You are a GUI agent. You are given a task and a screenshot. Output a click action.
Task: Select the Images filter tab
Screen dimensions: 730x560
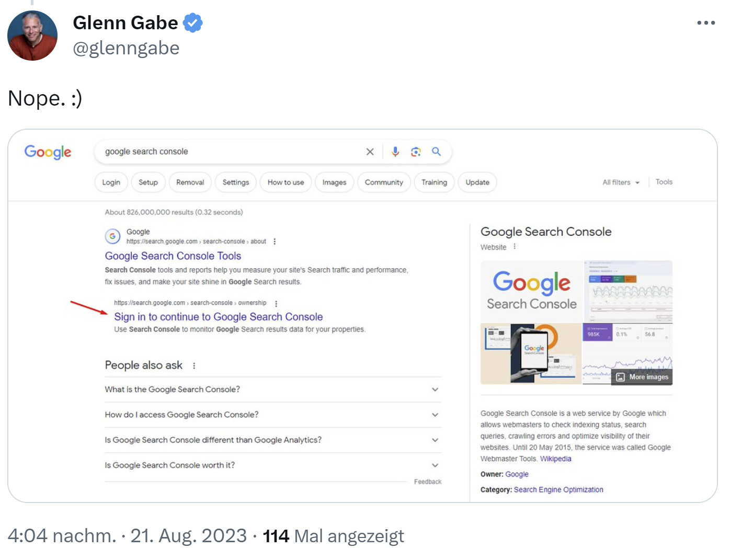(x=334, y=182)
